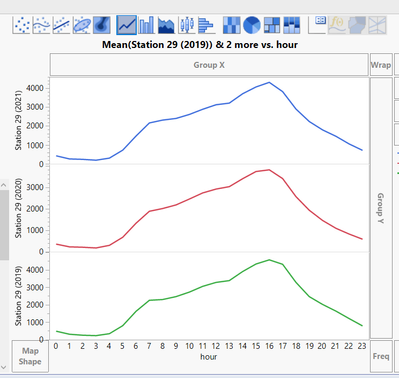Click the scroll down arrow of left panel scrollbar
This screenshot has height=378, width=399.
point(4,367)
